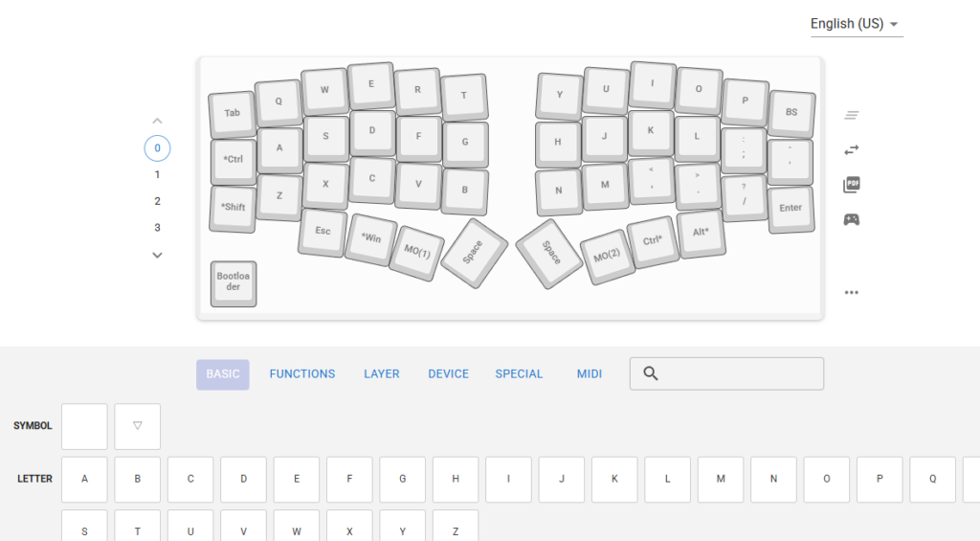
Task: Click the MO(1) key on the keyboard layout
Action: coord(416,253)
